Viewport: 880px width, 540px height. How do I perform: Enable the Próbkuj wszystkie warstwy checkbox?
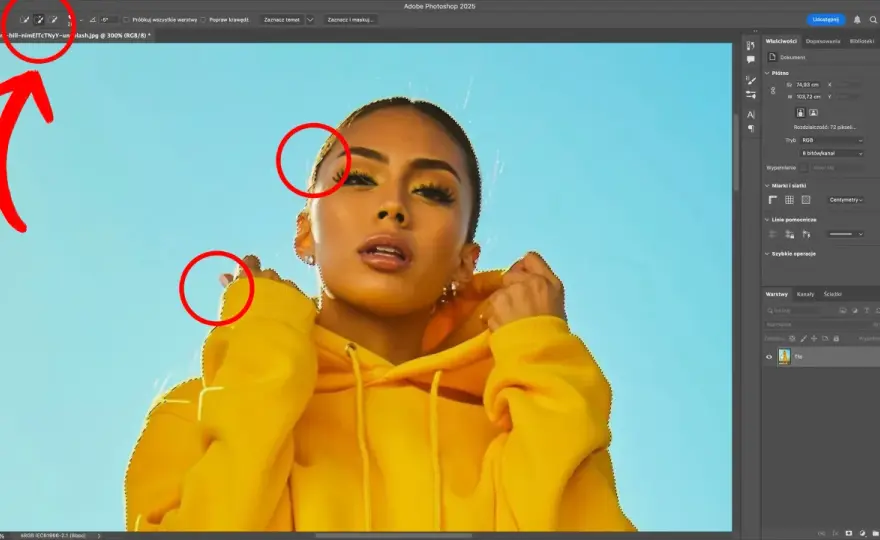(126, 20)
